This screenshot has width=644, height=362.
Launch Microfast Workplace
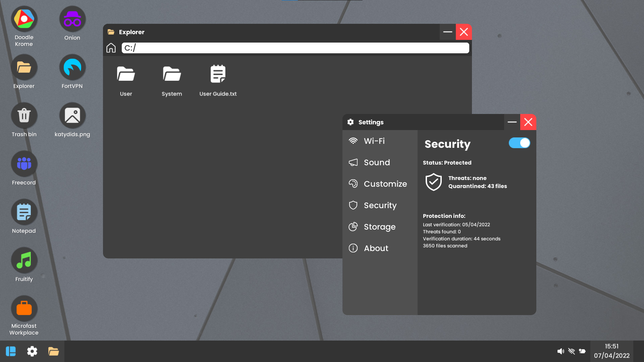[x=24, y=308]
